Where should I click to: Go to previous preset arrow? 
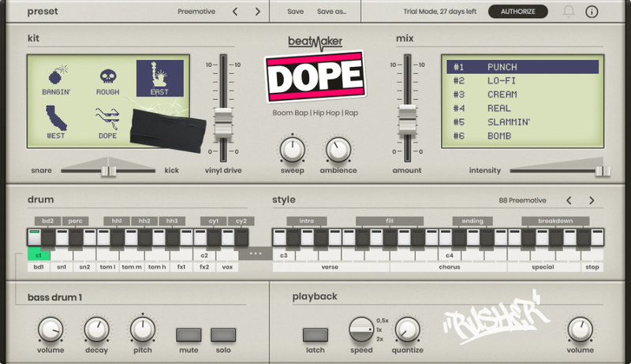(x=235, y=12)
